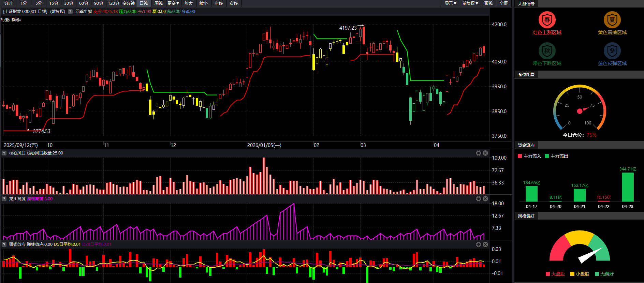Click the 核心风口数量:25.00 readout

point(45,153)
